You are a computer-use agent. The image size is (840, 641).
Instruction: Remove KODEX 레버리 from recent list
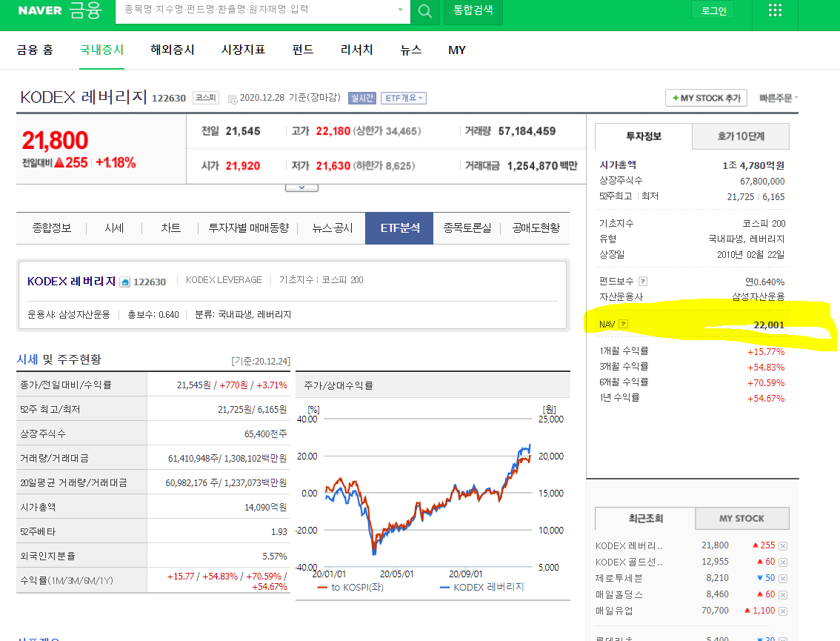click(x=783, y=546)
